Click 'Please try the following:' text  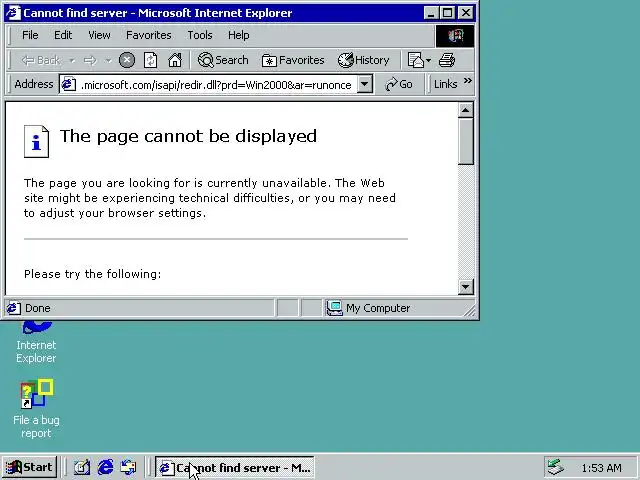tap(93, 274)
